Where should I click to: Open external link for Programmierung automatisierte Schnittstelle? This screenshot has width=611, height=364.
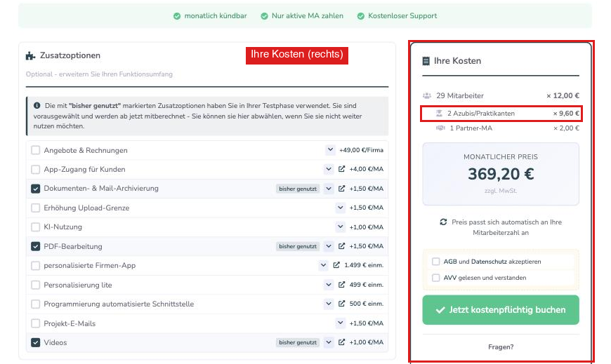pos(341,303)
